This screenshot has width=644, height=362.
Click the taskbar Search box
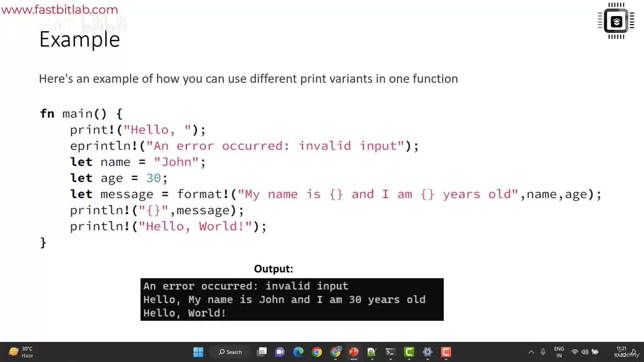(x=230, y=352)
